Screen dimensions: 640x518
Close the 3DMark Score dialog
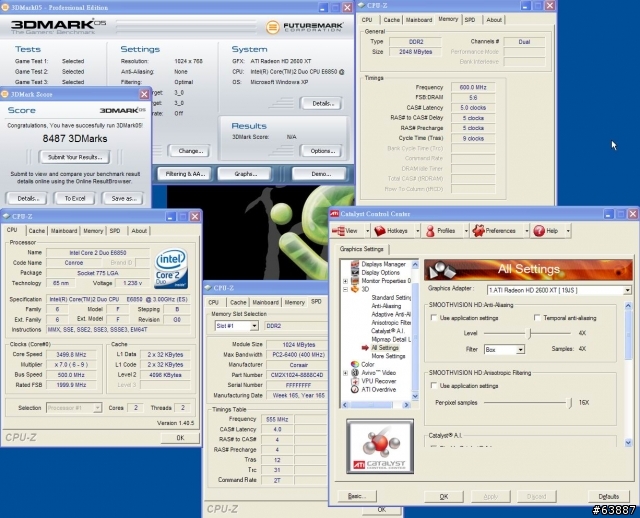(144, 94)
